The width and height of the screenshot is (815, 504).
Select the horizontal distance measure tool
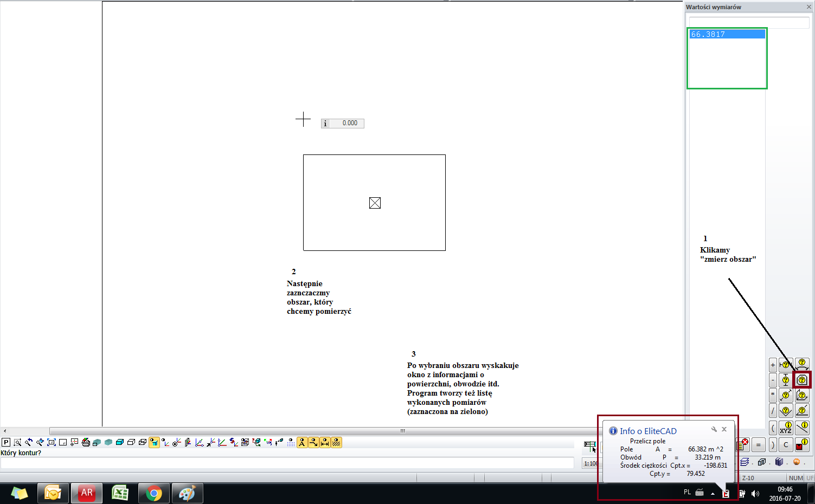786,365
